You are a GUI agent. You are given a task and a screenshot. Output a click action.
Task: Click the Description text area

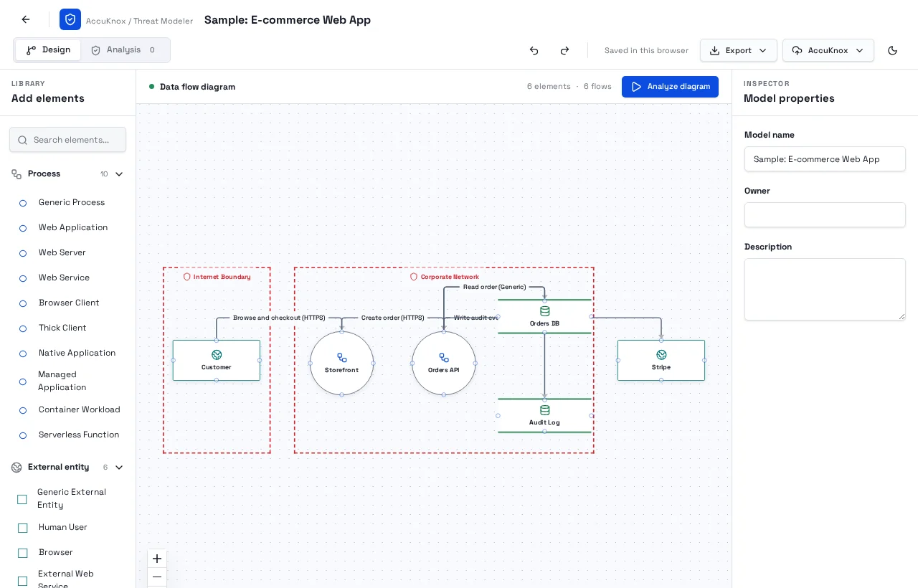(825, 290)
